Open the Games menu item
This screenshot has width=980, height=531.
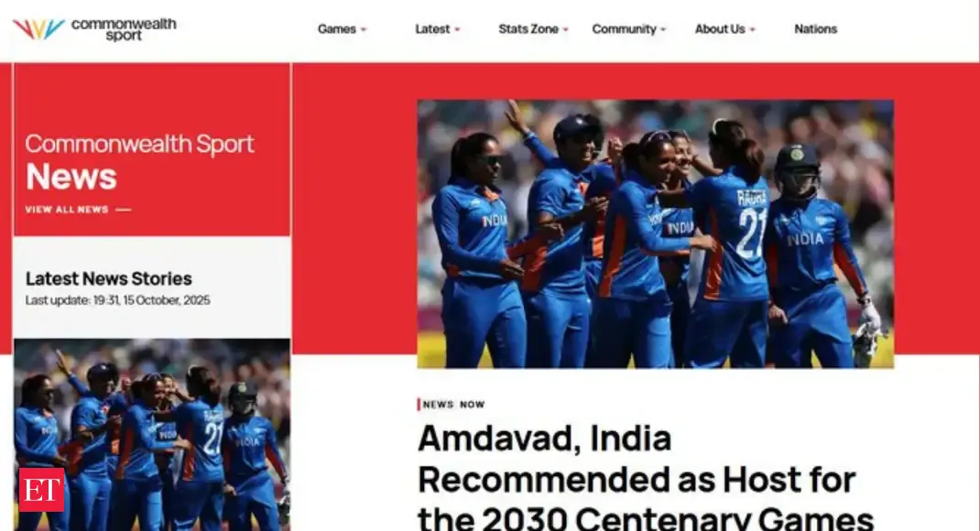coord(337,28)
